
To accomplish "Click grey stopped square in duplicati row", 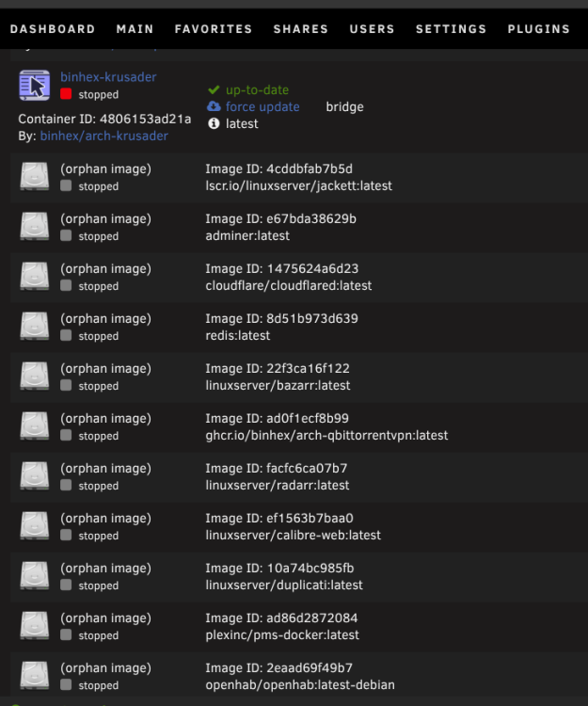I will point(66,586).
